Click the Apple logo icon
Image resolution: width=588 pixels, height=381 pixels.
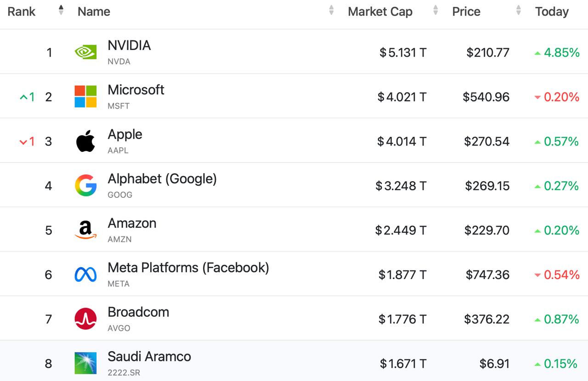(x=85, y=141)
